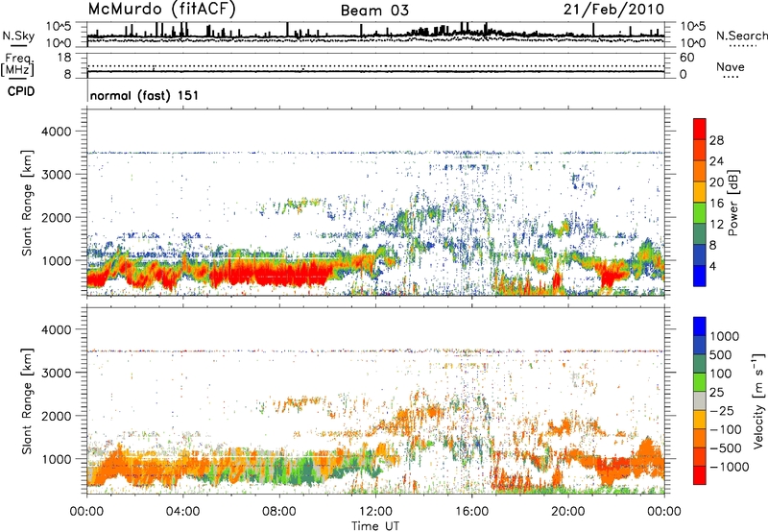This screenshot has height=532, width=768.
Task: Click the Power colorbar value 4
Action: 712,266
